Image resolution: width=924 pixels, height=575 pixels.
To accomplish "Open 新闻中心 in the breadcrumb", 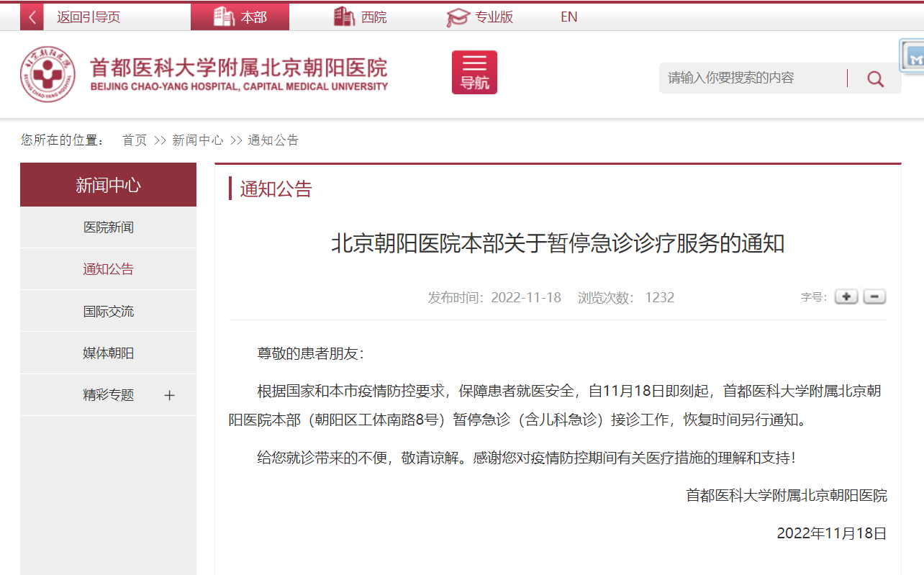I will coord(198,140).
